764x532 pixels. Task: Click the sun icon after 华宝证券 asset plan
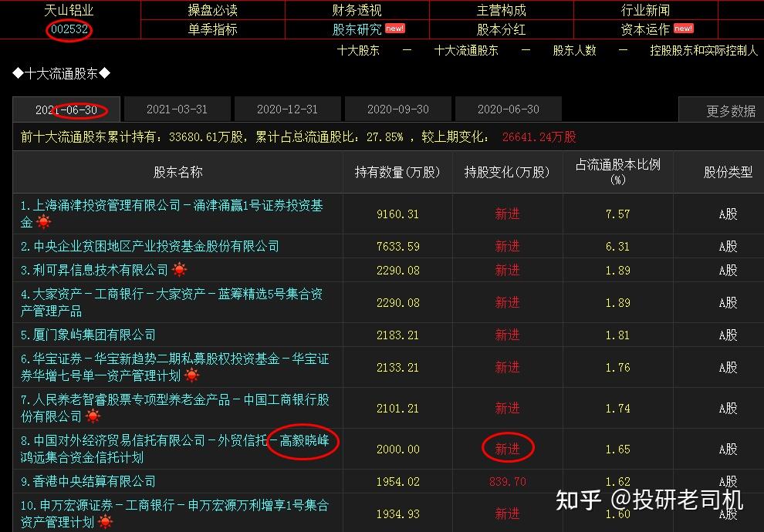tap(192, 375)
